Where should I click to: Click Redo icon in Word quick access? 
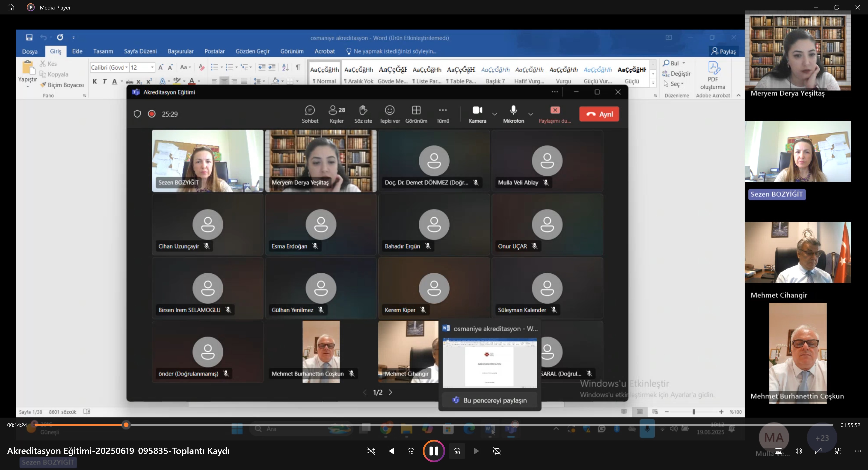[x=60, y=38]
